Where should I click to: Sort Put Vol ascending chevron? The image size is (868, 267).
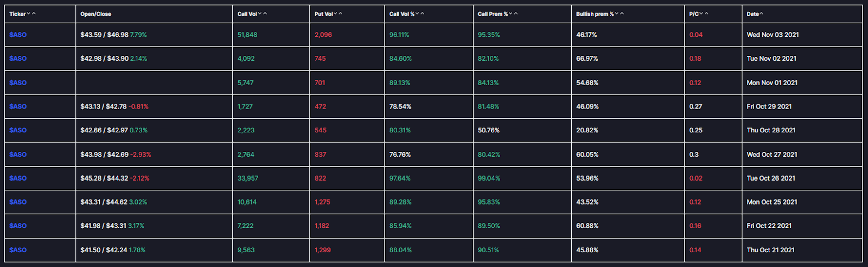[x=341, y=14]
